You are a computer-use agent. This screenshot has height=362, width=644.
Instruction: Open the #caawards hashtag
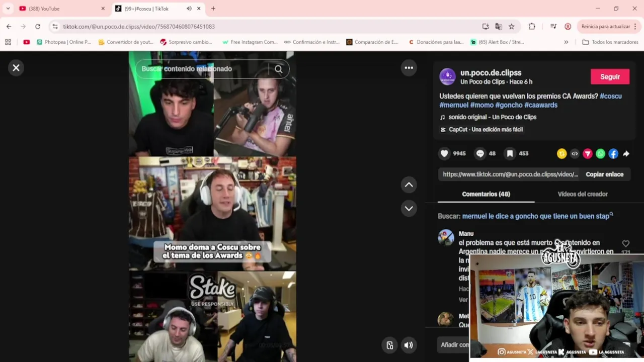tap(541, 105)
